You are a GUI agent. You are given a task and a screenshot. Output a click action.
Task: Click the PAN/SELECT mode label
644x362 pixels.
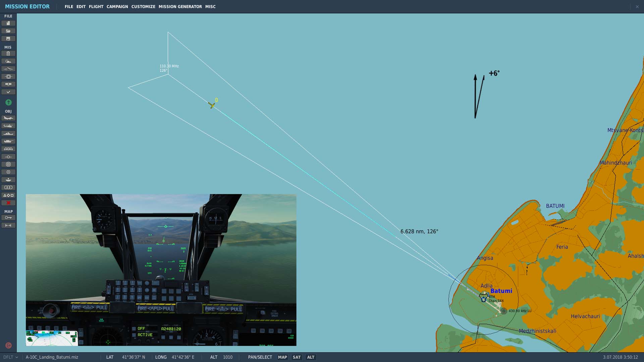point(260,357)
